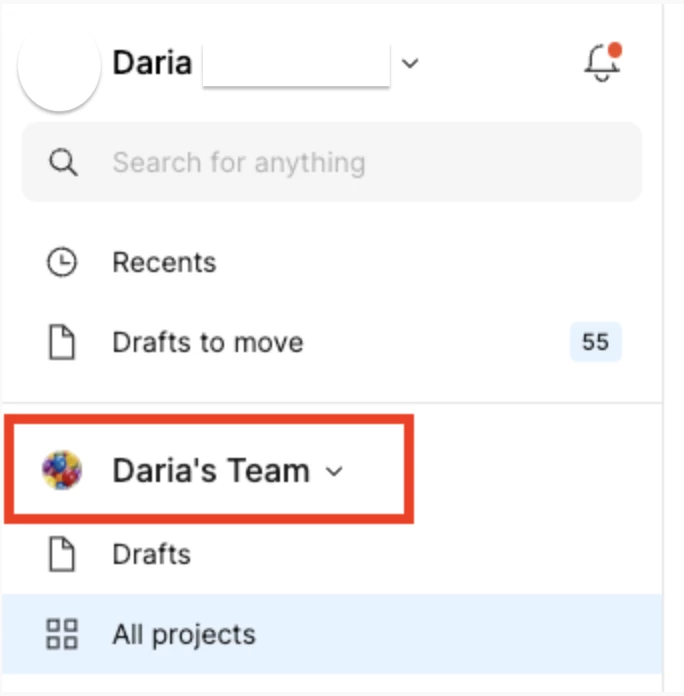
Task: Click the Search for anything field
Action: pos(332,162)
